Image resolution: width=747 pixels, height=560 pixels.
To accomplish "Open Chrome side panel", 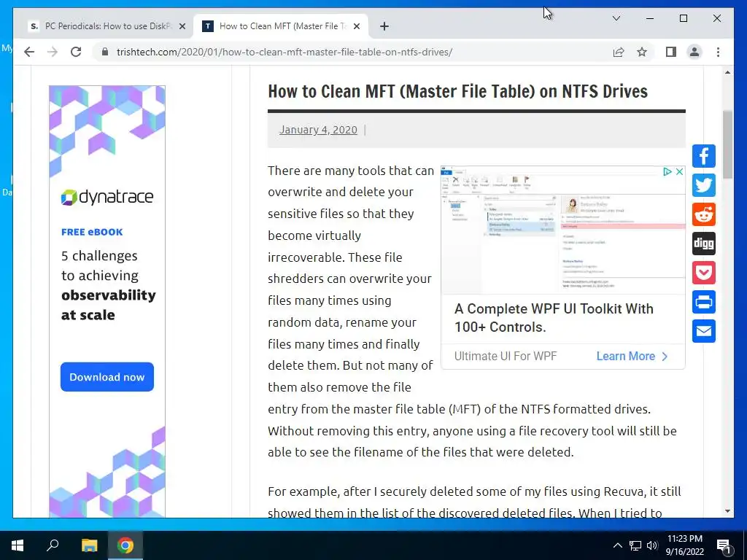I will click(671, 52).
